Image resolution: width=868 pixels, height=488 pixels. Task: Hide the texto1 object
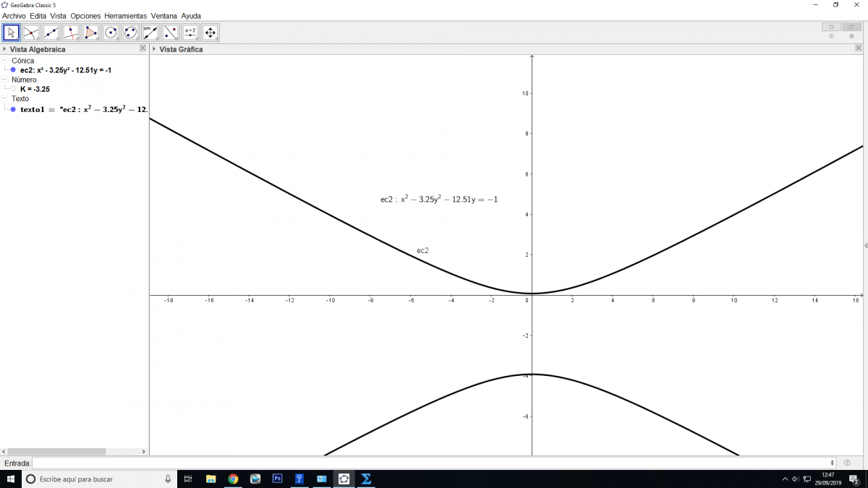click(x=13, y=109)
